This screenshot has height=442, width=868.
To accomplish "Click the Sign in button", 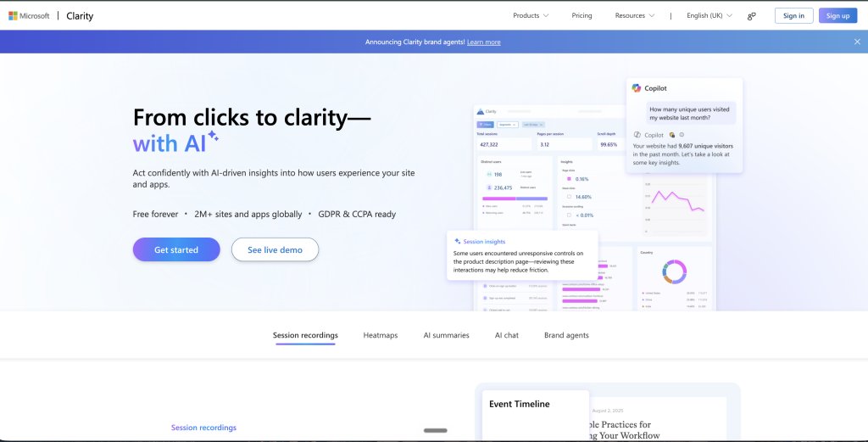I will click(793, 15).
